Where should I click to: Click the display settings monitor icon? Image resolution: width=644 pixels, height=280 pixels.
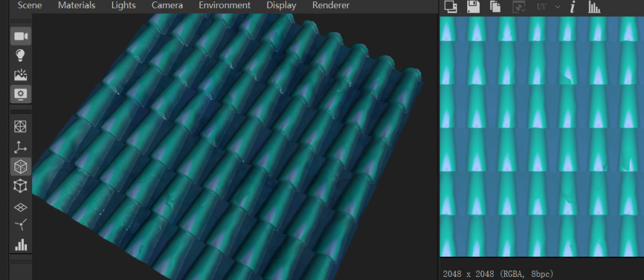coord(21,94)
